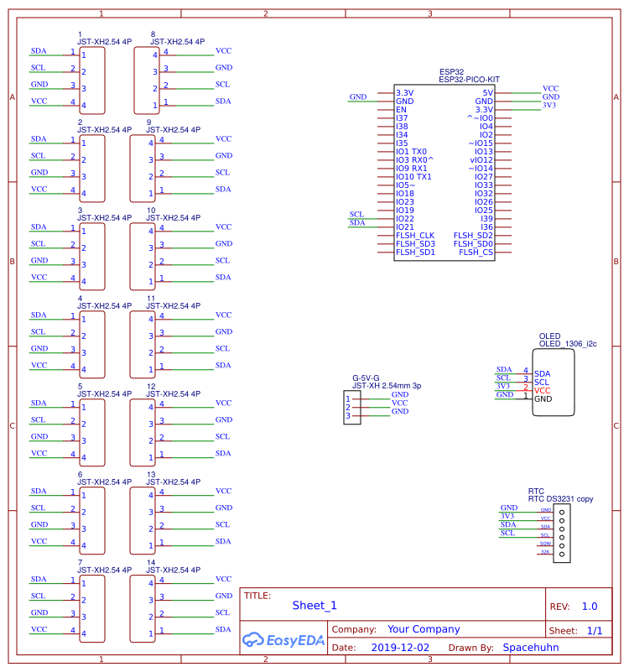Select the Sheet_1 title text

tap(314, 605)
